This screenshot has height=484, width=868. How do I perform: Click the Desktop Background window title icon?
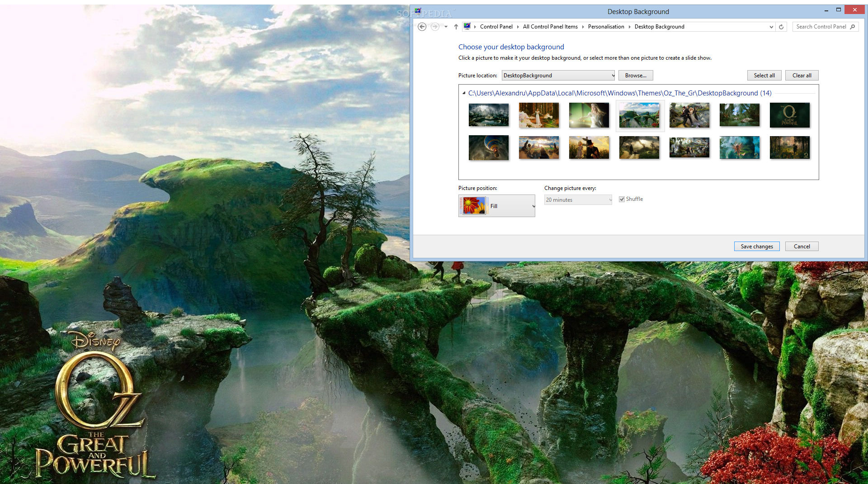tap(418, 11)
